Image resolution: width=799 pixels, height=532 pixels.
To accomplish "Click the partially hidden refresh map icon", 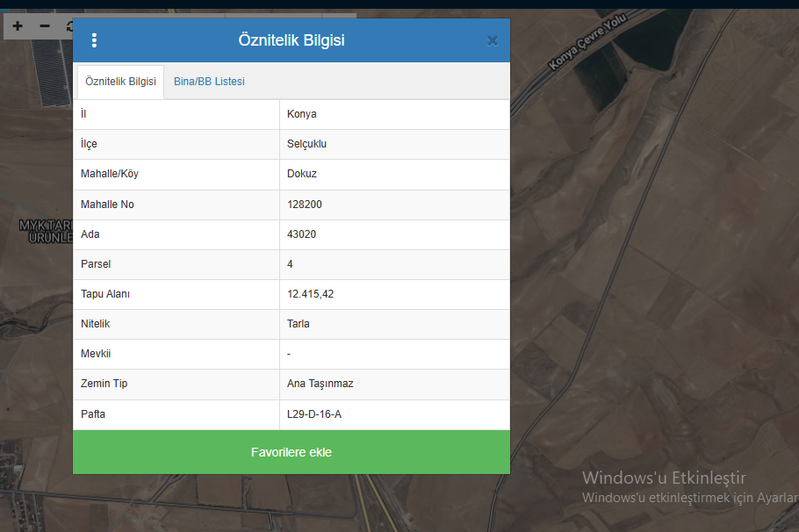I will click(69, 26).
